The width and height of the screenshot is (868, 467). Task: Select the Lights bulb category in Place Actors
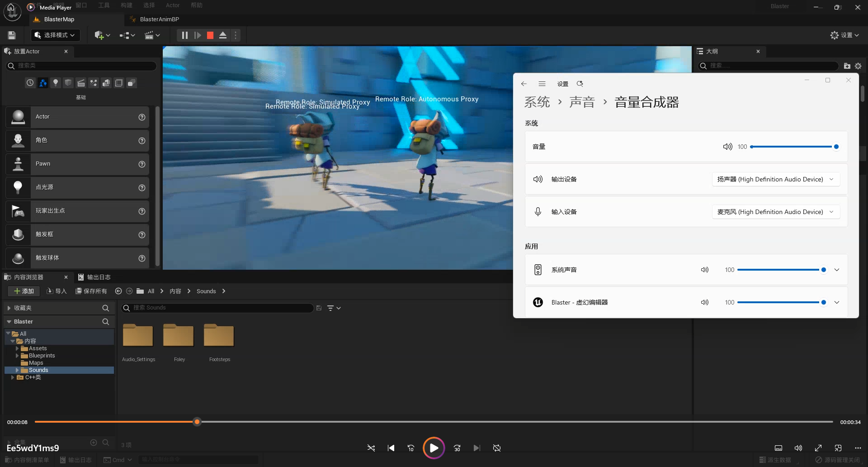coord(56,83)
